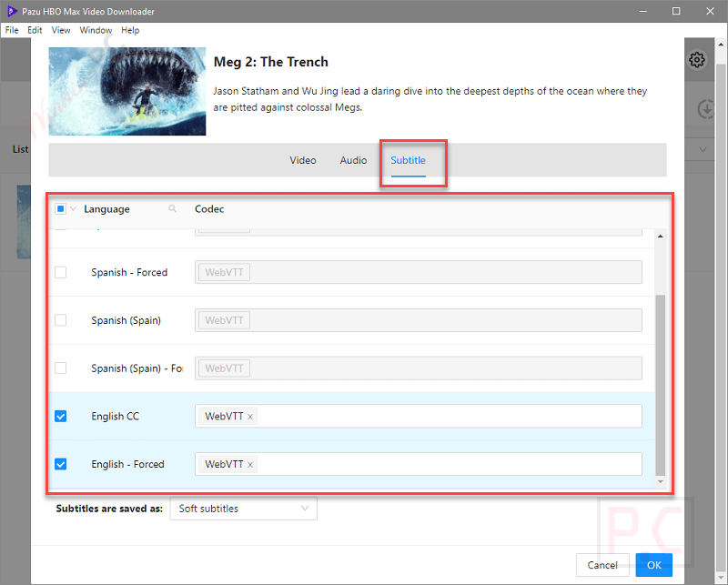
Task: Click the Pazu app logo icon
Action: (12, 11)
